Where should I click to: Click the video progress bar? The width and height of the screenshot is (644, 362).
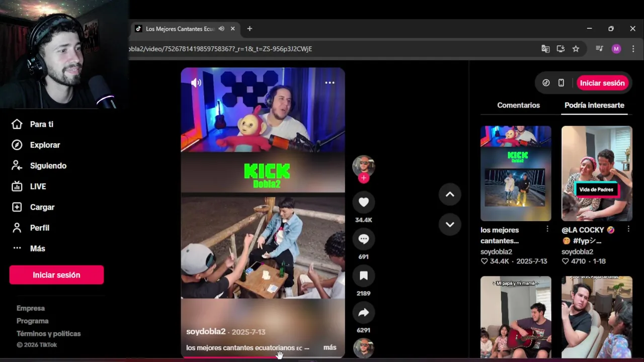click(263, 357)
